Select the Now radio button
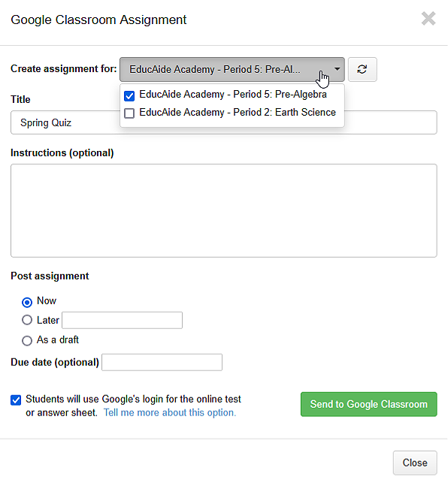This screenshot has width=448, height=486. pos(27,302)
